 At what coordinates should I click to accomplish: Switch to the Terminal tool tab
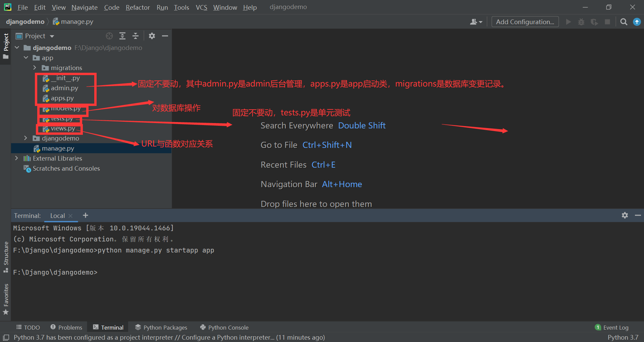point(108,328)
